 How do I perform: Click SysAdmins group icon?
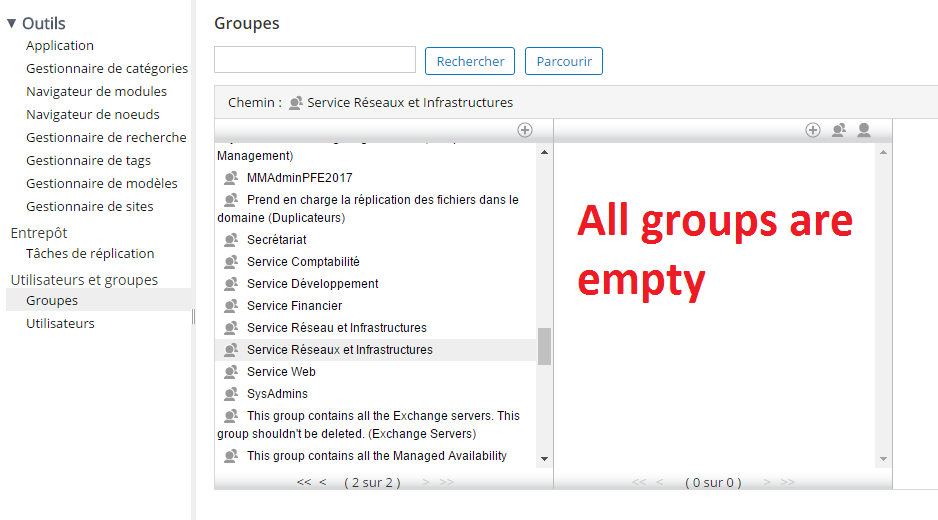coord(231,394)
